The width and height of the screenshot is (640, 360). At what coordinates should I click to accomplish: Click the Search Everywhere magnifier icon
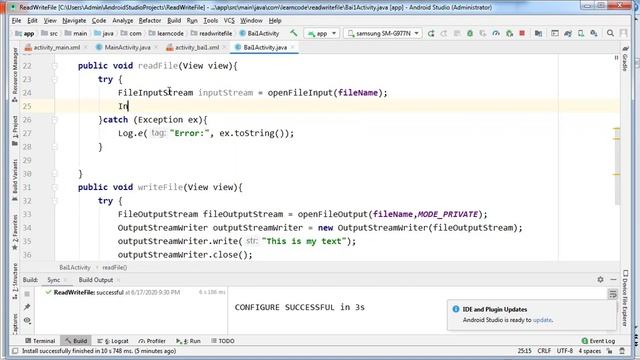tap(610, 33)
